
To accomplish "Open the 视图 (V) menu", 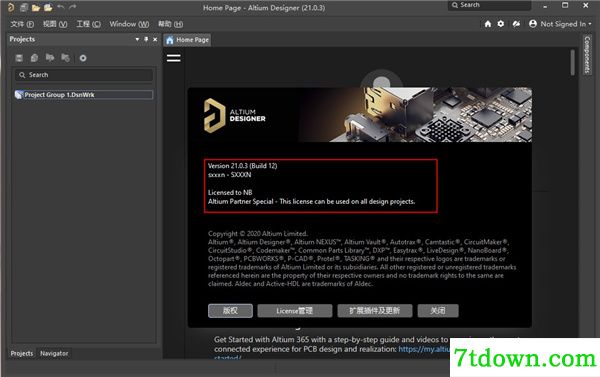I will [x=55, y=24].
